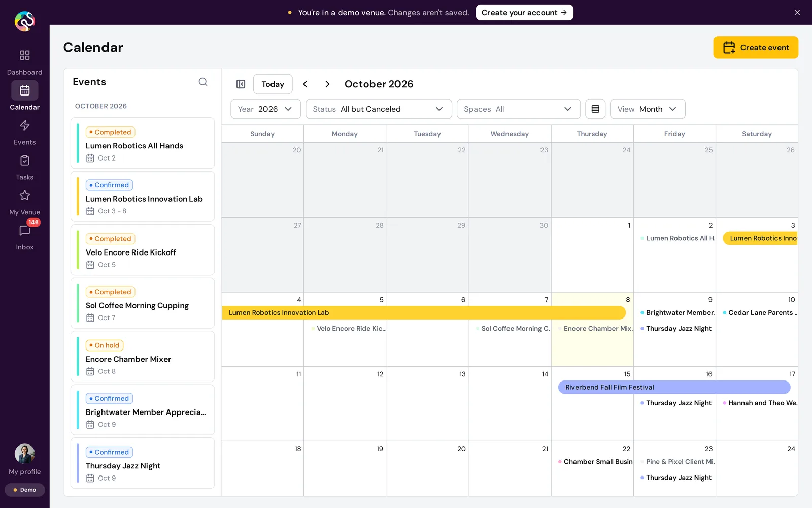The image size is (812, 508).
Task: Open Cedar Lane Parents event on Oct 10
Action: [760, 313]
